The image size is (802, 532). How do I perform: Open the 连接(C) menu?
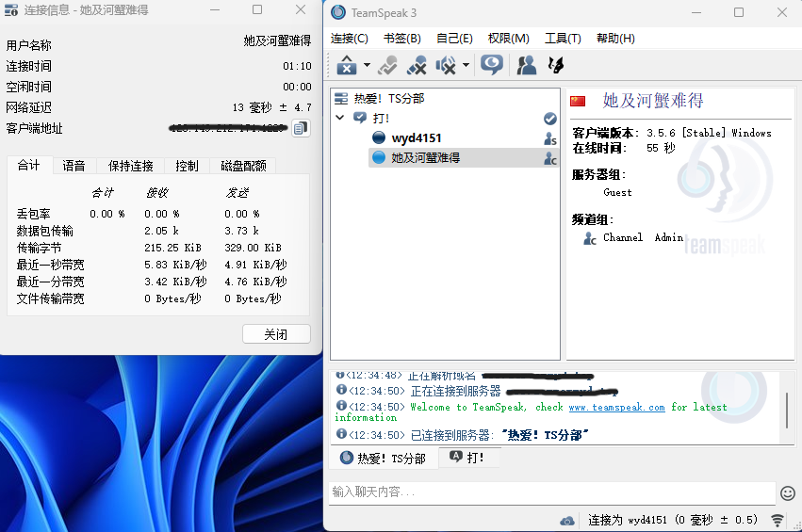(350, 39)
